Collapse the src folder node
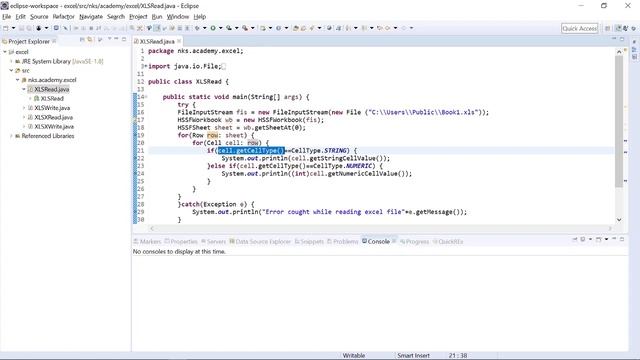640x360 pixels. (11, 70)
